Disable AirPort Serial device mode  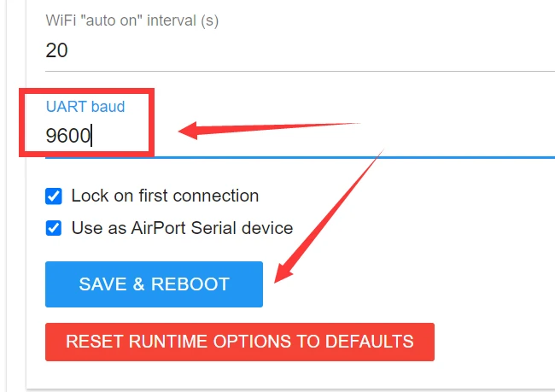(x=54, y=228)
